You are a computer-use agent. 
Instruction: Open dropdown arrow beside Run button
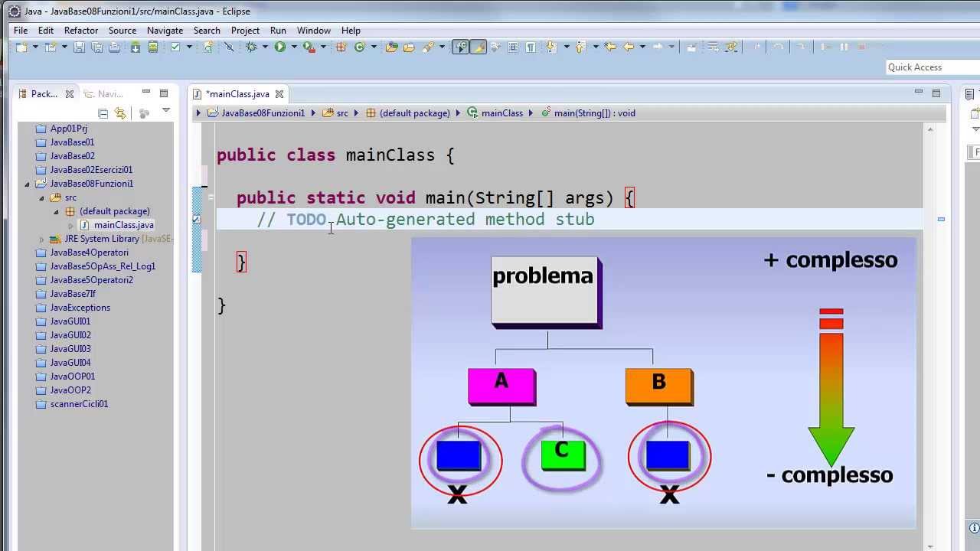coord(293,47)
